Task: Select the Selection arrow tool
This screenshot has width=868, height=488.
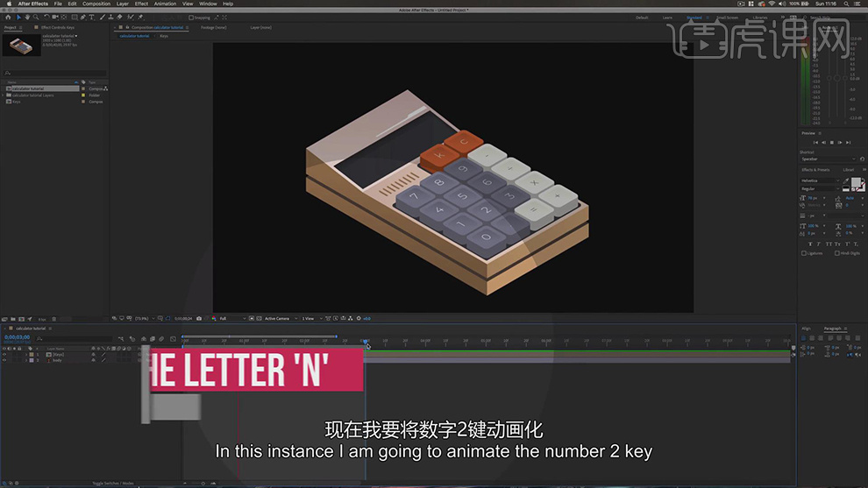Action: click(x=18, y=18)
